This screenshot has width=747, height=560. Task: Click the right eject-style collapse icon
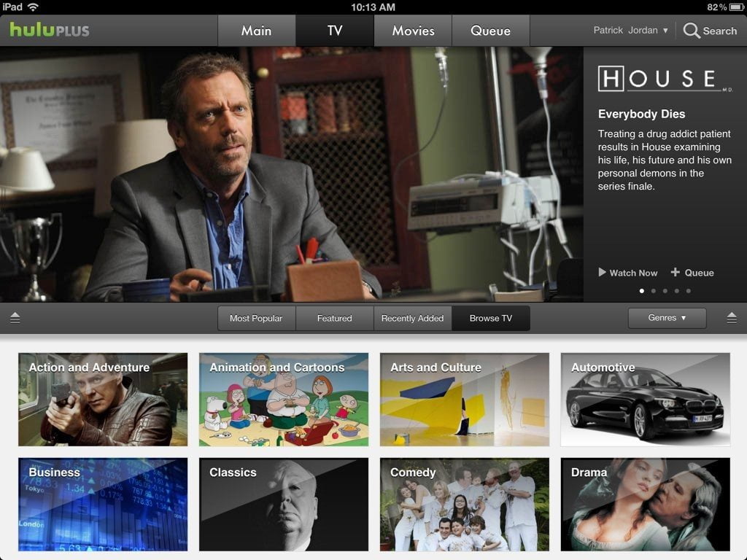coord(732,318)
